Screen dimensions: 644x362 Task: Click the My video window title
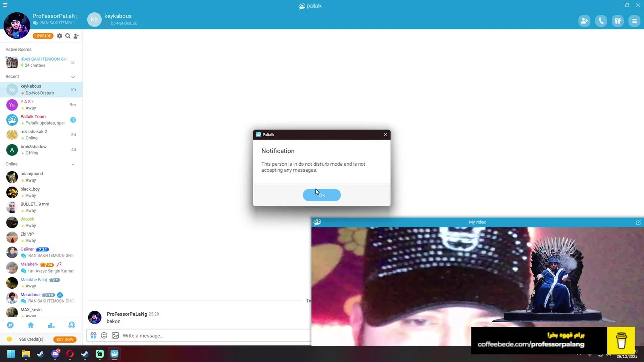[x=477, y=222]
